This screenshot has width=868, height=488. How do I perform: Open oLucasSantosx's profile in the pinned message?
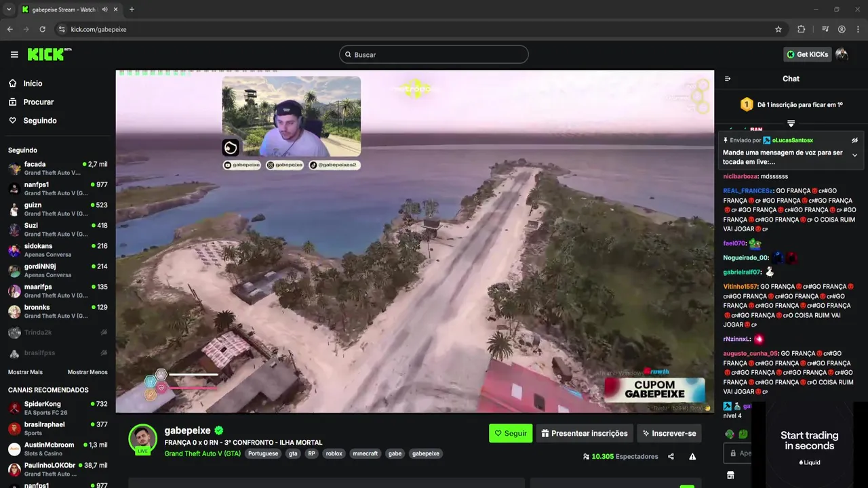792,140
